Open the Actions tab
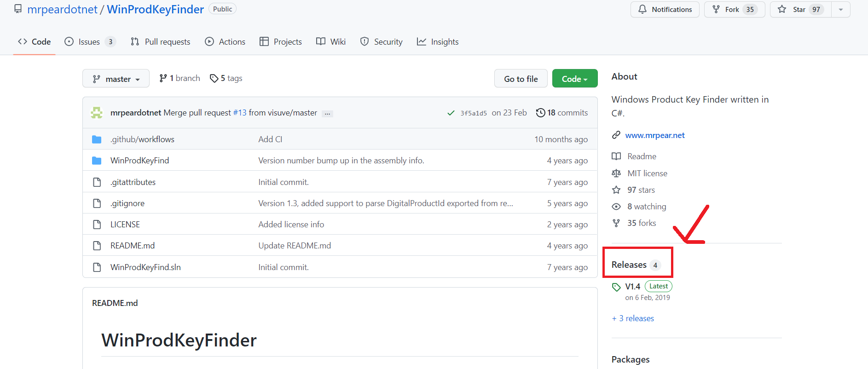 point(225,41)
